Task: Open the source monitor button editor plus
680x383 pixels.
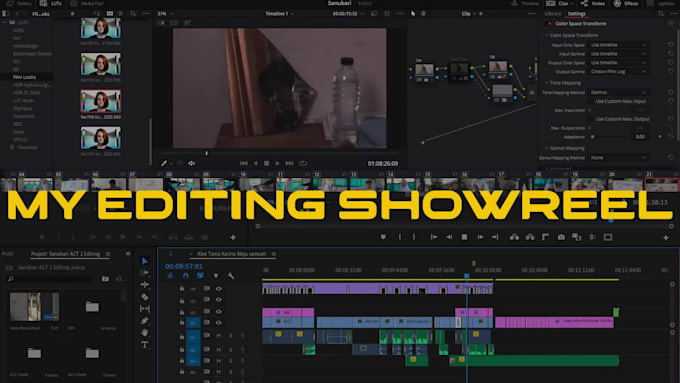Action: tap(233, 237)
